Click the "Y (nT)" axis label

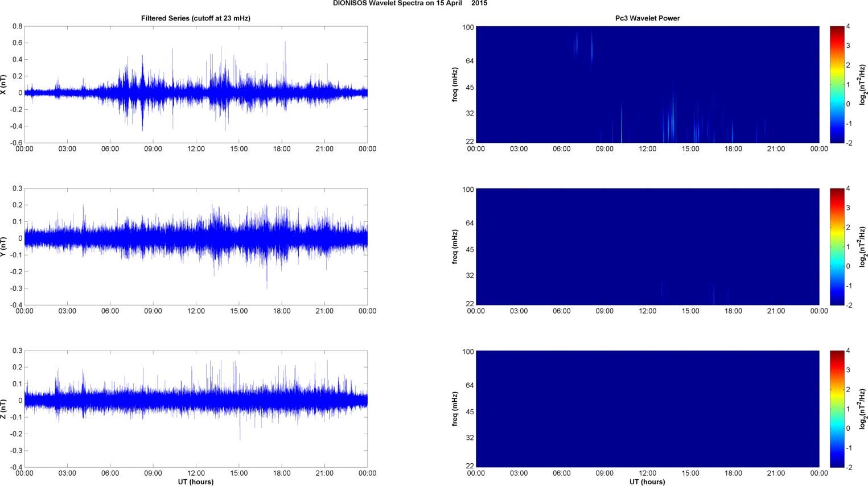[3, 246]
